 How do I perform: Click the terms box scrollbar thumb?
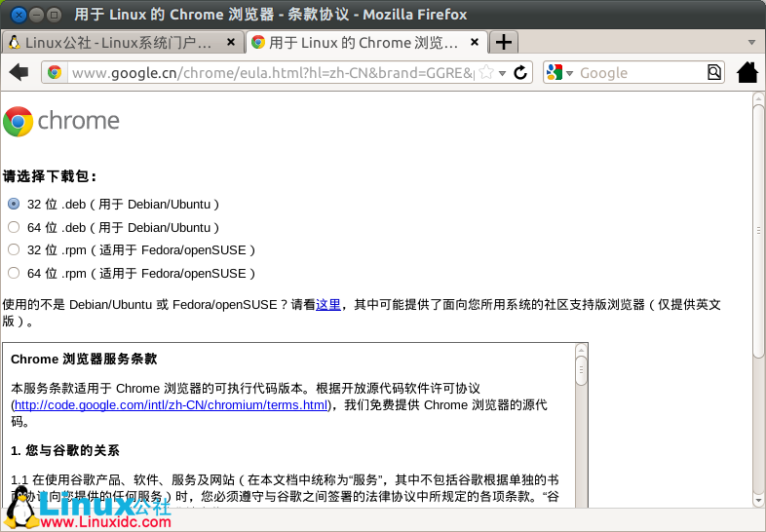581,371
